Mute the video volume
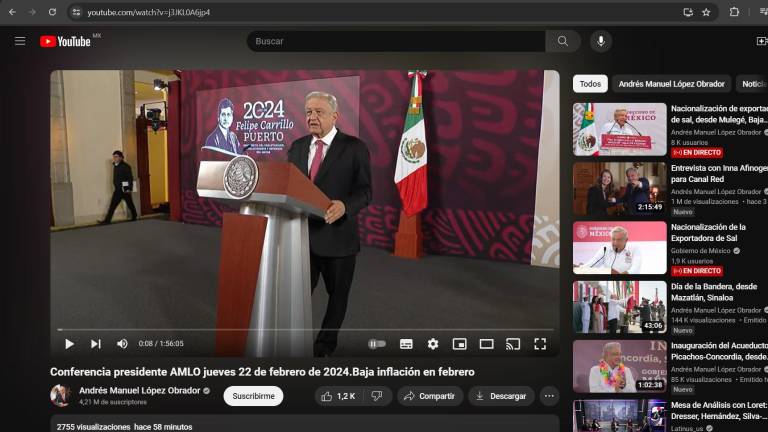Screen dimensions: 768x432 (122, 344)
